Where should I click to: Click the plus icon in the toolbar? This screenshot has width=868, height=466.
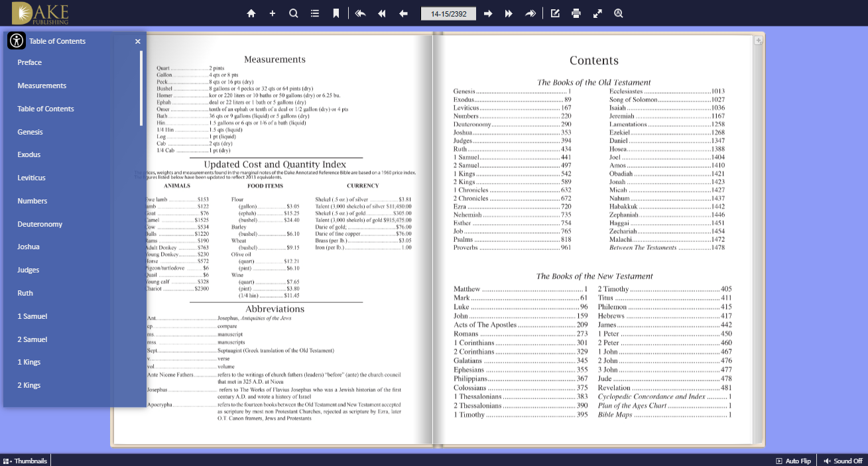point(273,13)
